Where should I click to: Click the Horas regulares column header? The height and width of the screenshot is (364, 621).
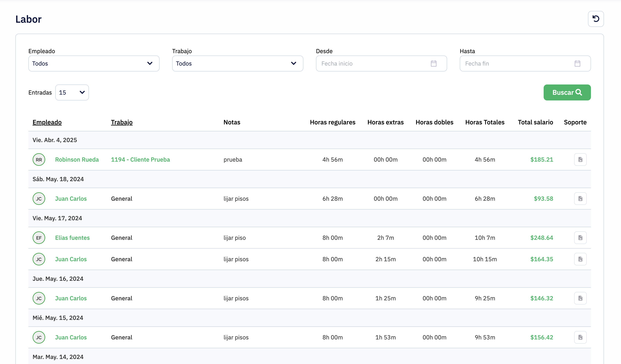[x=332, y=122]
